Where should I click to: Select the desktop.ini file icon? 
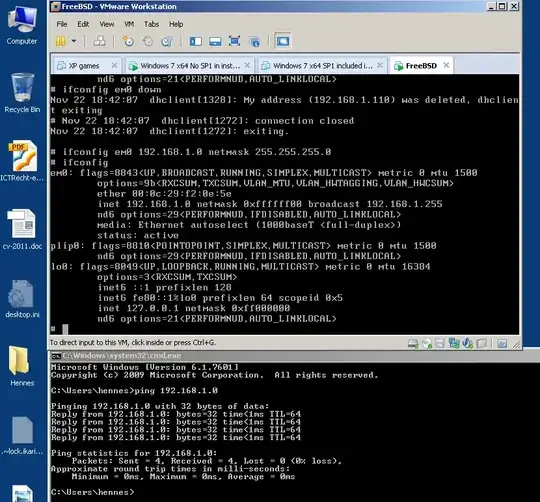point(22,299)
